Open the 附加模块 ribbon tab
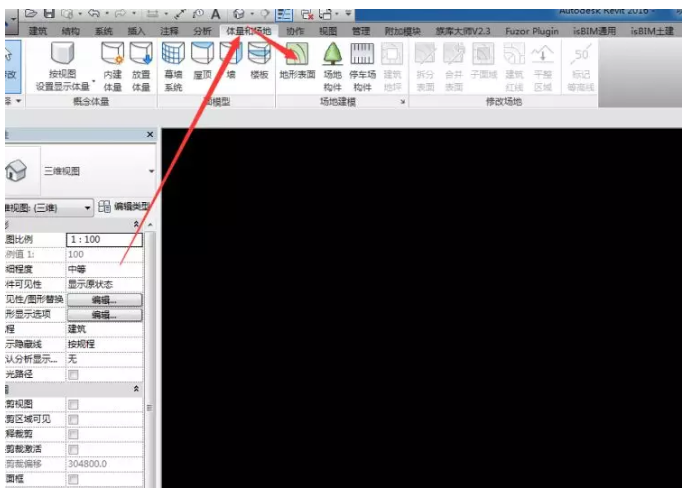The width and height of the screenshot is (688, 494). (x=403, y=31)
